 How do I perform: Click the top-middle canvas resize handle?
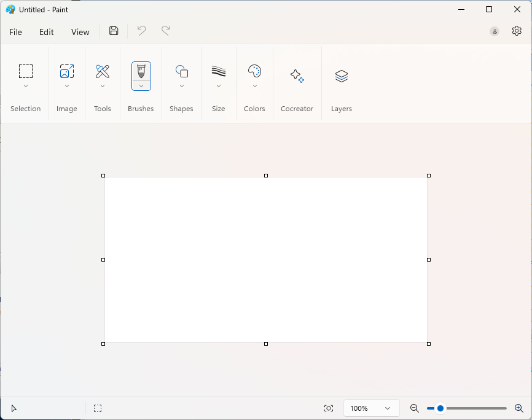point(266,176)
